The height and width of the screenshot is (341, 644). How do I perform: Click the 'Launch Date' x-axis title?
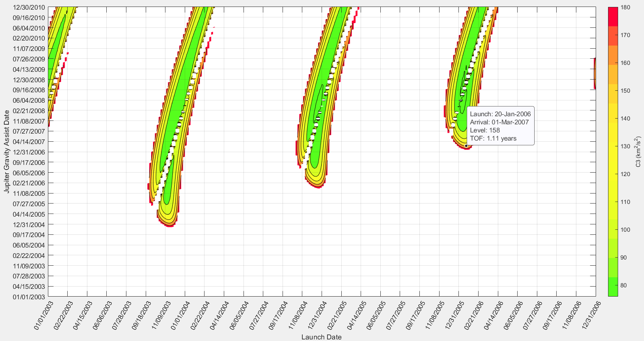[x=322, y=337]
